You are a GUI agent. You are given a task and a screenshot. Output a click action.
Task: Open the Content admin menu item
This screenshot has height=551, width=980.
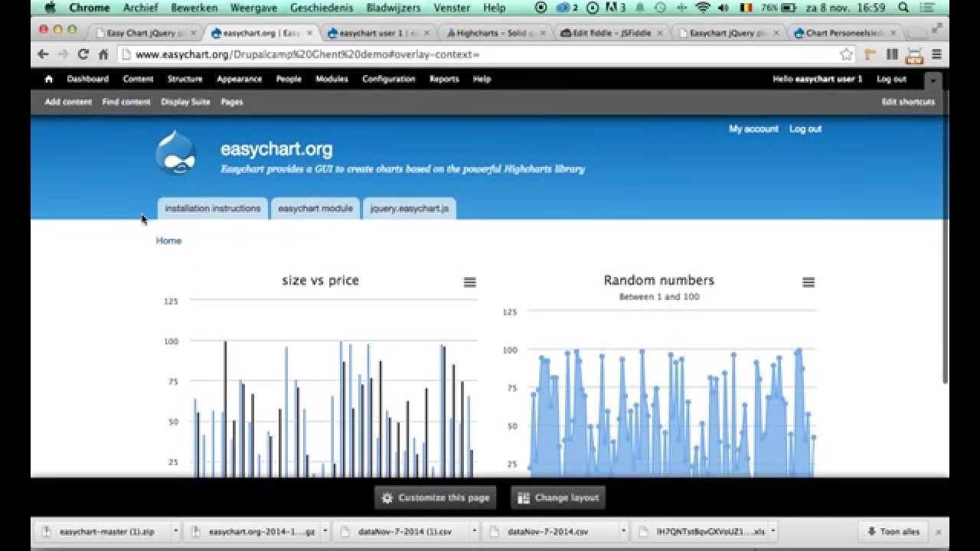138,79
